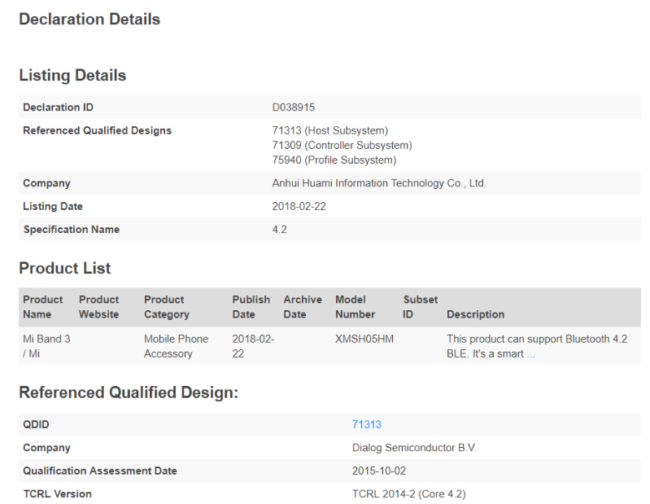Image resolution: width=650 pixels, height=504 pixels.
Task: Click TCRL 2014-2 (Core 4.2) value
Action: pyautogui.click(x=409, y=494)
